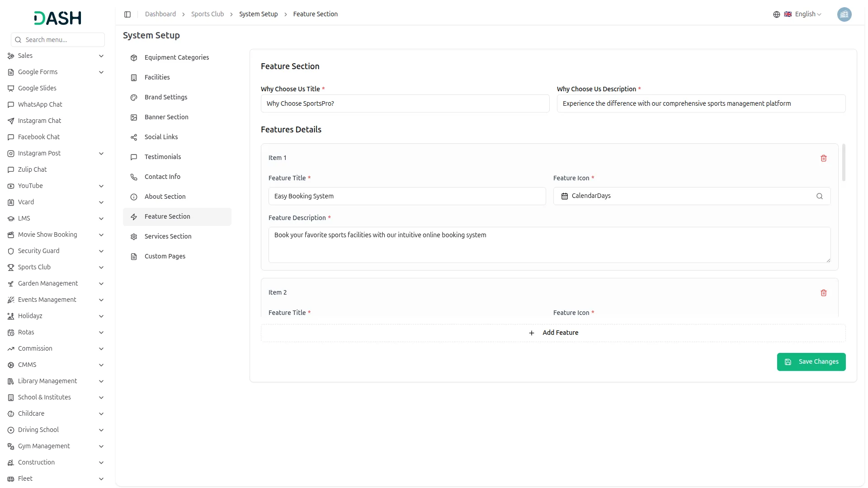Expand the Gym Management menu chevron

pos(101,446)
